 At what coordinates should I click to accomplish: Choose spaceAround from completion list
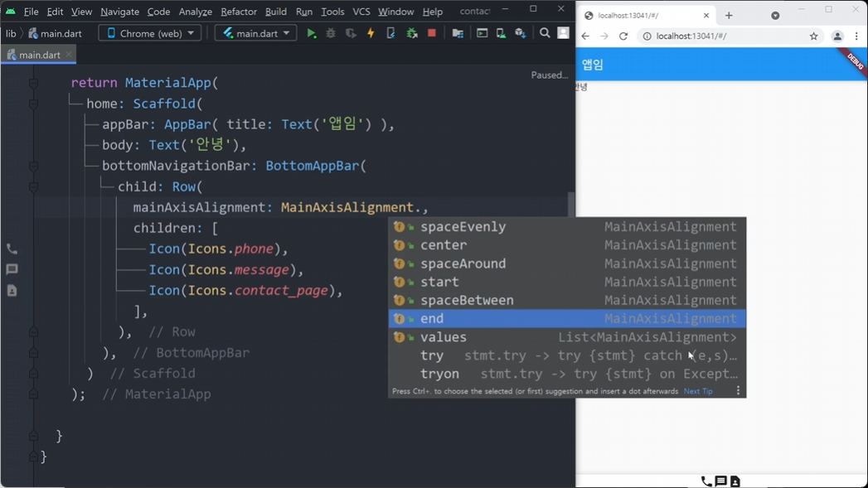point(567,263)
